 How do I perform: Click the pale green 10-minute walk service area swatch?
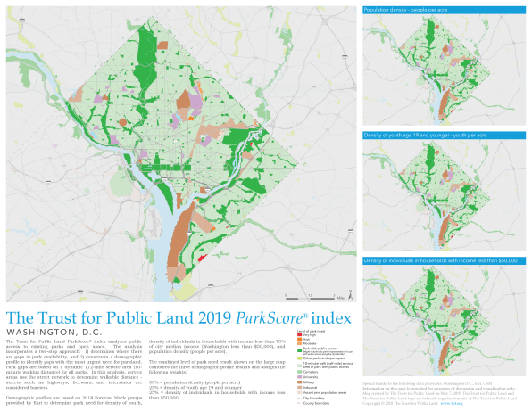point(300,366)
